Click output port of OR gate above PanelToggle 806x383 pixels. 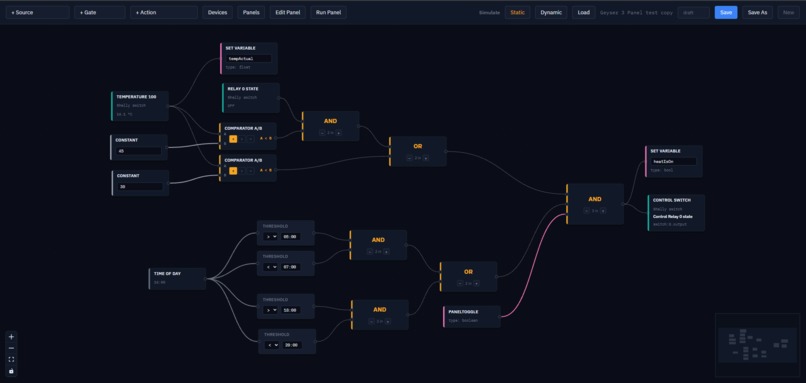(497, 277)
